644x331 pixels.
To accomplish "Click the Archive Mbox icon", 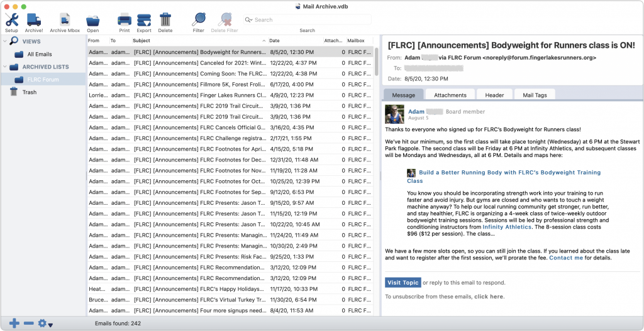I will click(x=65, y=19).
